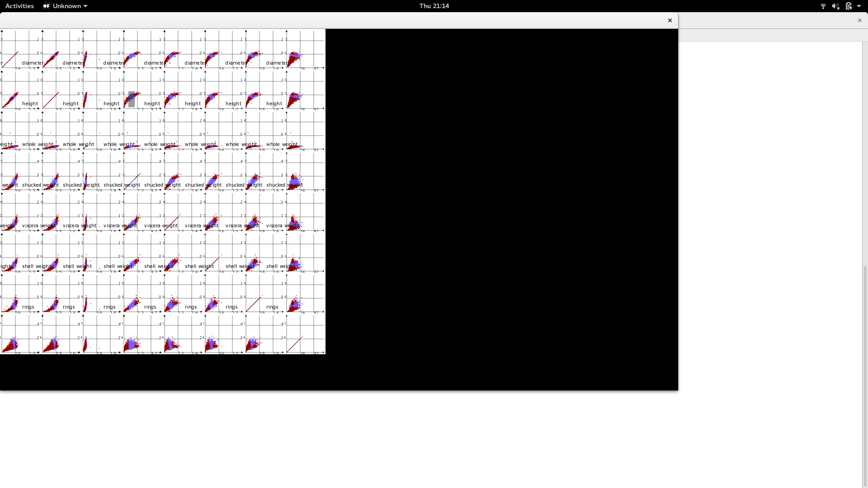Click the muted volume speaker icon
The width and height of the screenshot is (868, 488).
[835, 6]
